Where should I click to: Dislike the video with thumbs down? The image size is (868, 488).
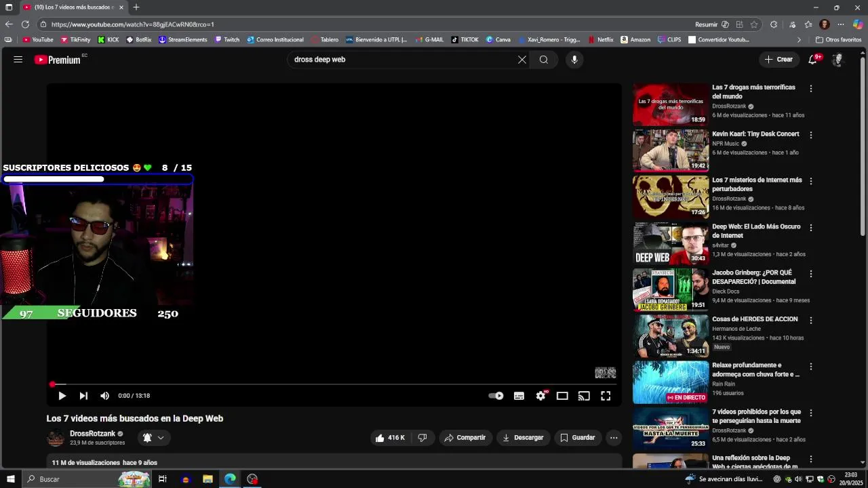coord(422,438)
